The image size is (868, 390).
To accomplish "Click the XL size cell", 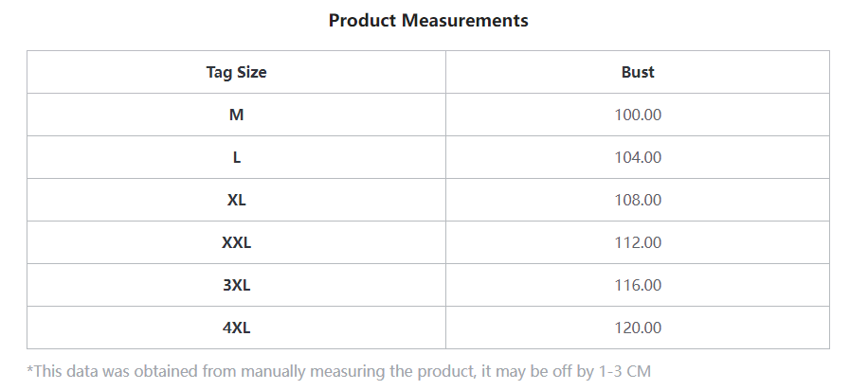I will tap(236, 200).
